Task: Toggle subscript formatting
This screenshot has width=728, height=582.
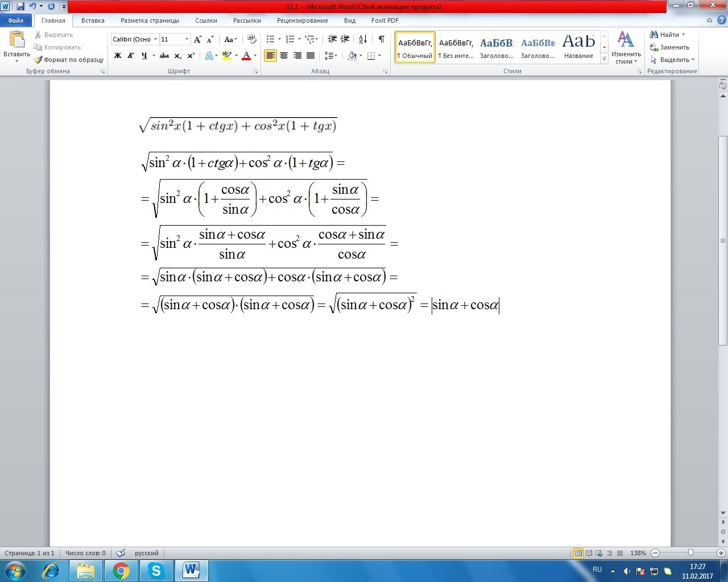Action: tap(178, 56)
